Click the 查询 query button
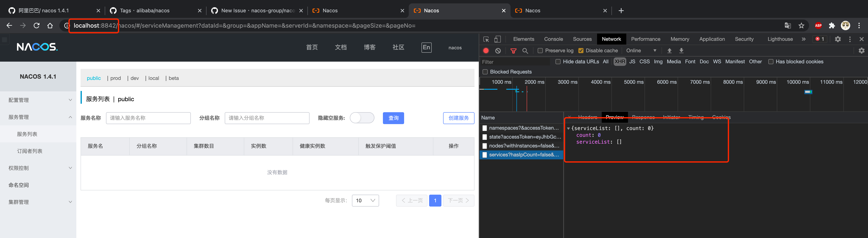 (x=393, y=118)
